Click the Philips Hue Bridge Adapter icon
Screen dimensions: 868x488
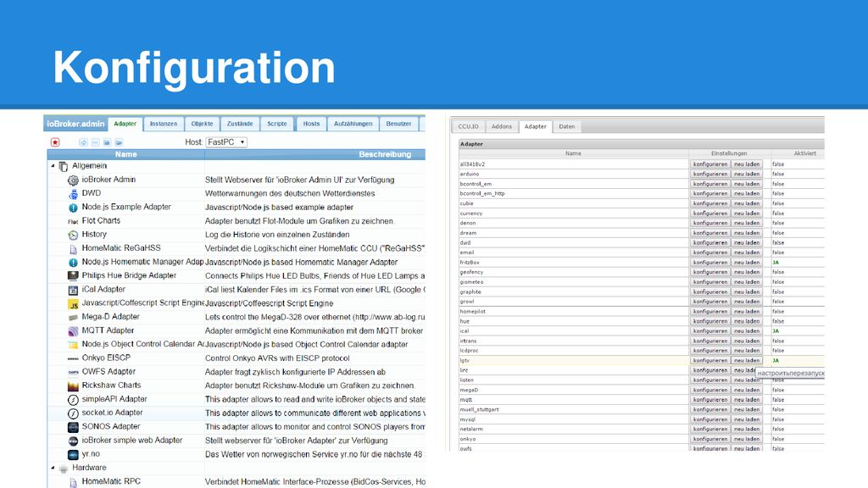pos(73,275)
